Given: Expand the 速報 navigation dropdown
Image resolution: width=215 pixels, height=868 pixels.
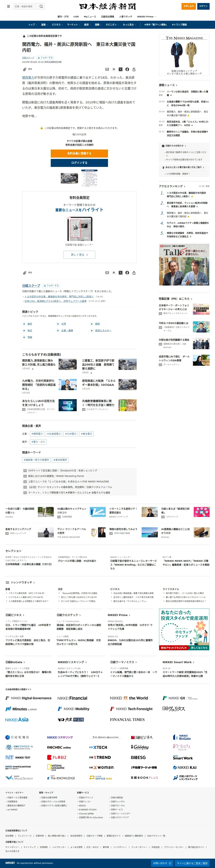Looking at the screenshot, I should (x=44, y=25).
